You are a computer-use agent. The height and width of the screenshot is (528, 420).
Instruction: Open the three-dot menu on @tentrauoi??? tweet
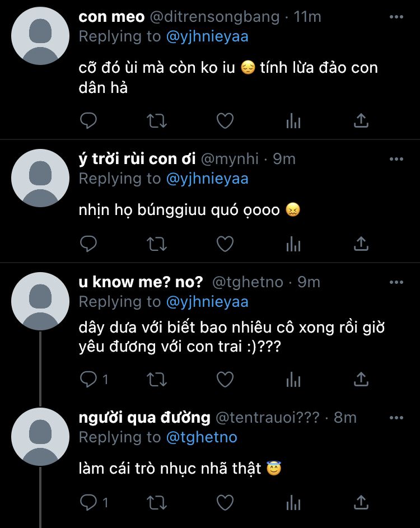396,418
